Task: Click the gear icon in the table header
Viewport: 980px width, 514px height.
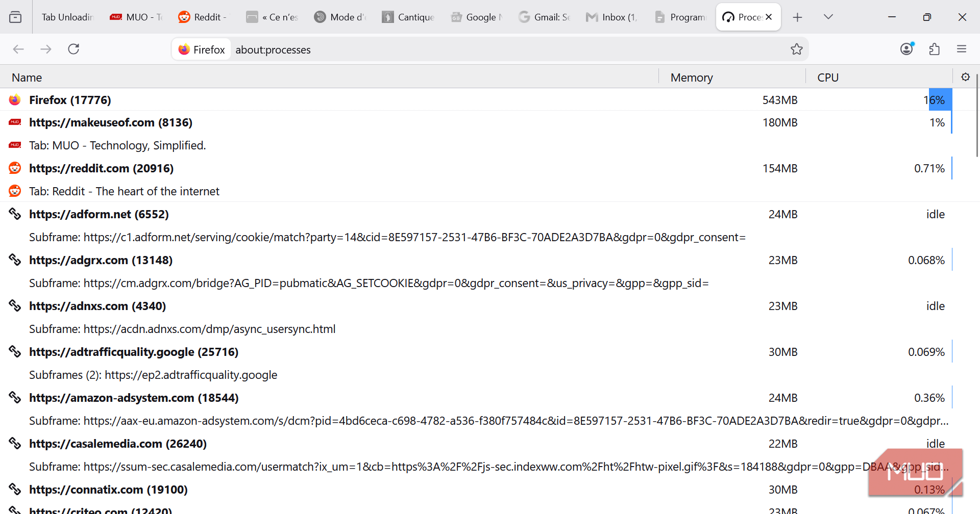Action: click(965, 77)
